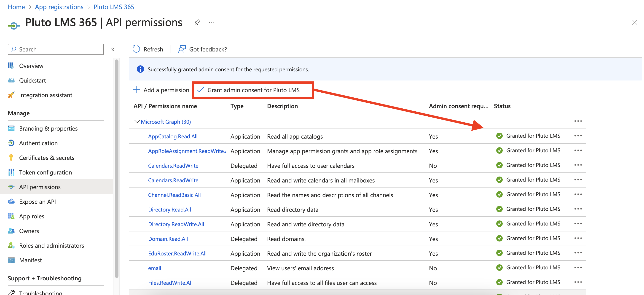Open Integration assistant
The image size is (644, 295).
point(46,95)
